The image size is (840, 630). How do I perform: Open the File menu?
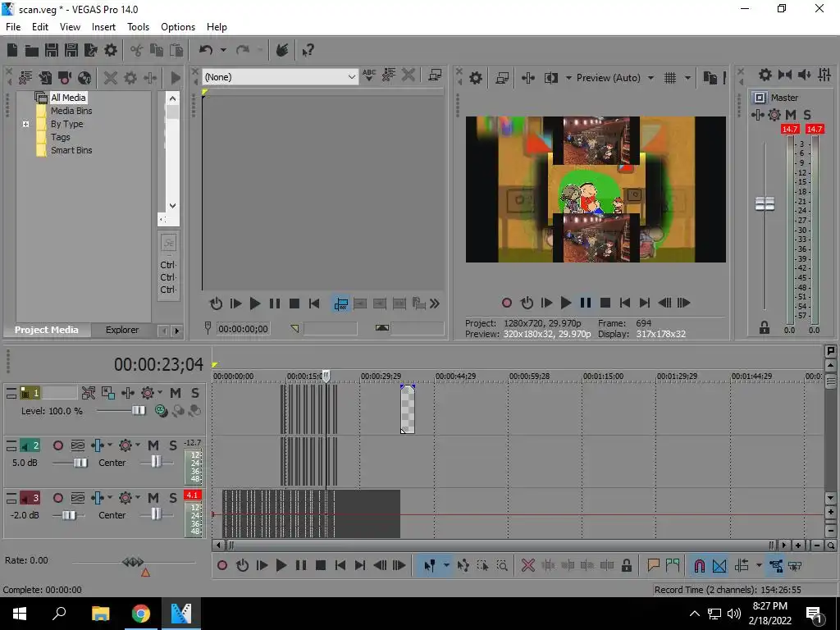pos(13,27)
